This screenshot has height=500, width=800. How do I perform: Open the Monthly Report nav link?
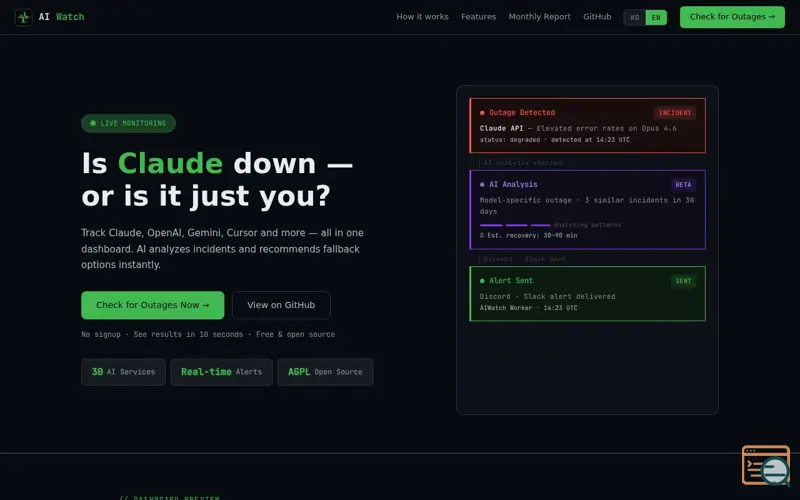pos(539,17)
